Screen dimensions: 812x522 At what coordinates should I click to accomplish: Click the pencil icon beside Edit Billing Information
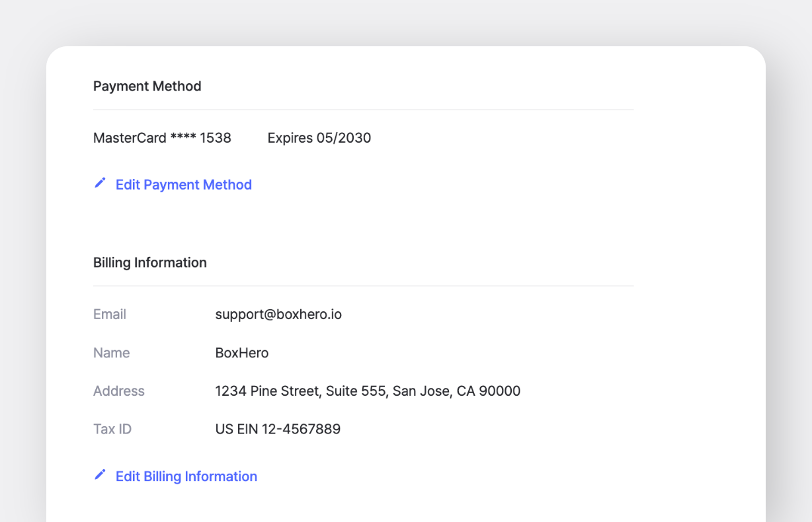tap(100, 475)
